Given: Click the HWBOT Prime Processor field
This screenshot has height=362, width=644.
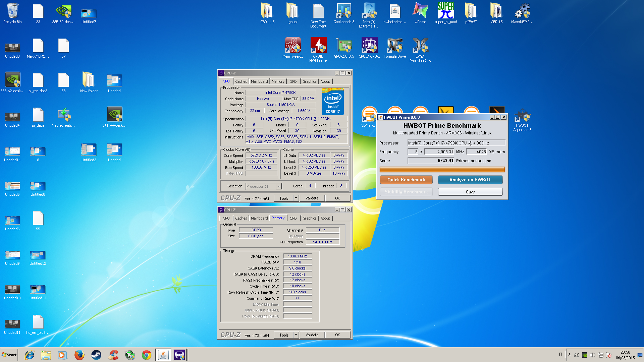Looking at the screenshot, I should pos(456,143).
